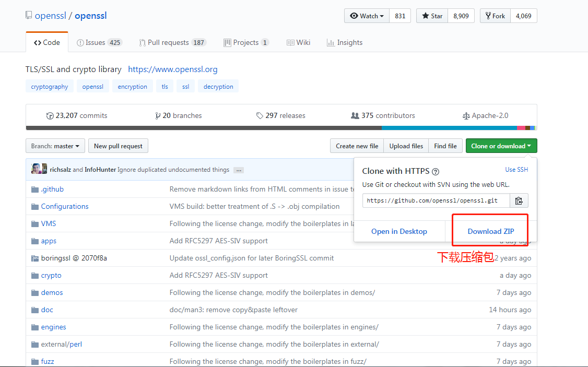588x367 pixels.
Task: View the 831 watchers count
Action: pos(400,16)
